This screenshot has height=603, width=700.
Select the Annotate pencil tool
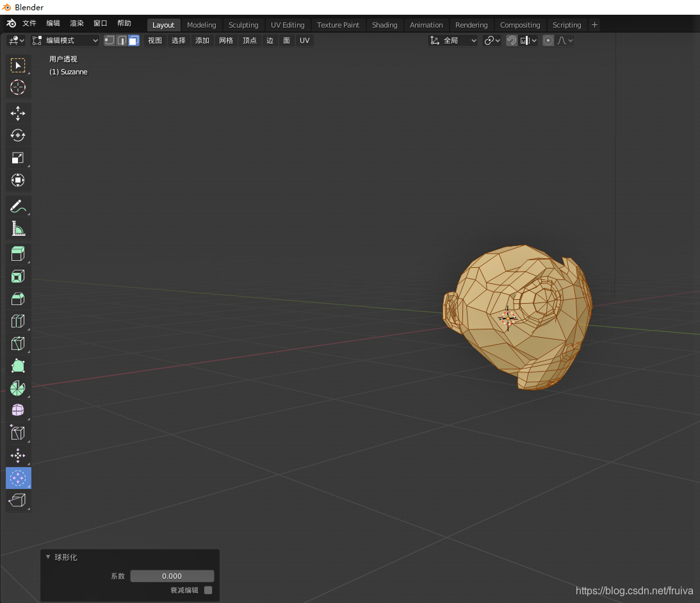click(18, 206)
